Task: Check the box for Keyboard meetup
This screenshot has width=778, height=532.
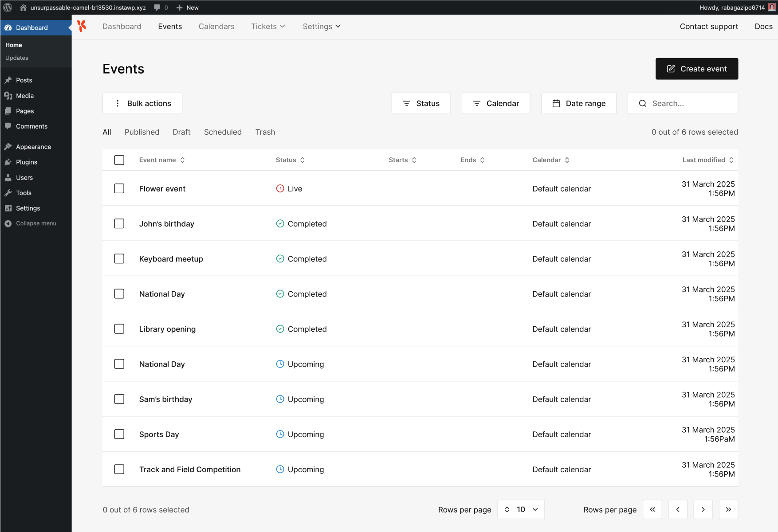Action: click(119, 258)
